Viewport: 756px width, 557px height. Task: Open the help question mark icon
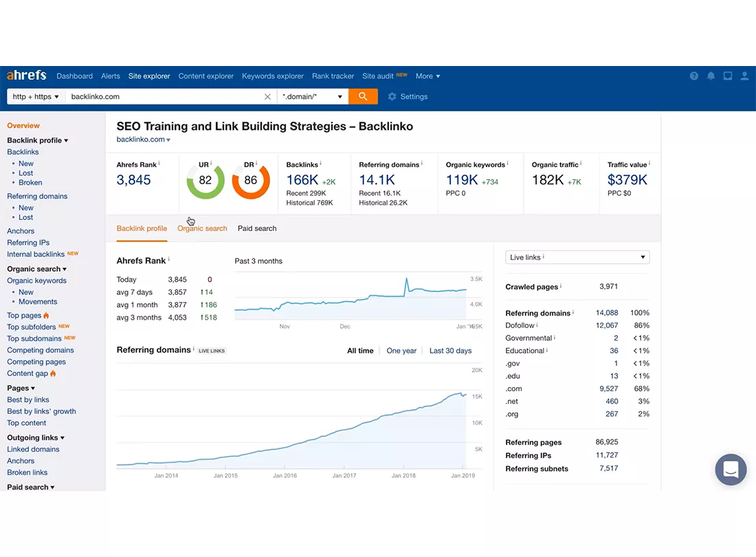[x=694, y=76]
